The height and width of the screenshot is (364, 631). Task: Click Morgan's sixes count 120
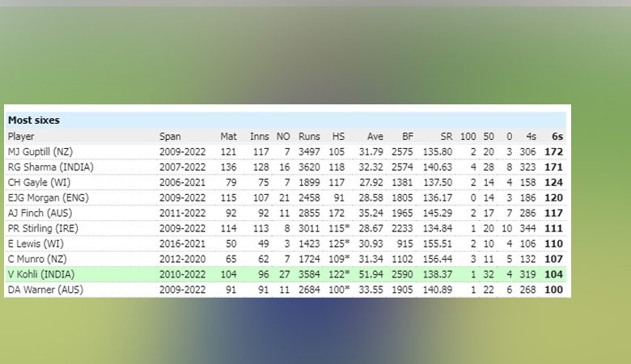coord(553,198)
